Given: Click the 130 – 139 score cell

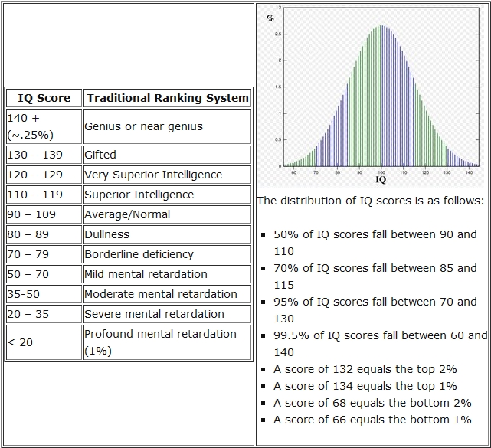Looking at the screenshot, I should pyautogui.click(x=44, y=155).
